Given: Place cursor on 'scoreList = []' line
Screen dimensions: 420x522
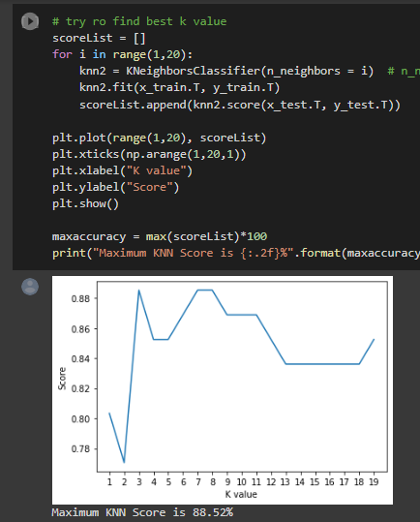Looking at the screenshot, I should tap(99, 39).
